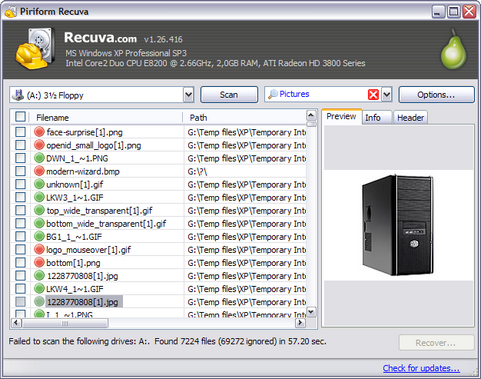Click the file list scroll up arrow

pyautogui.click(x=311, y=115)
